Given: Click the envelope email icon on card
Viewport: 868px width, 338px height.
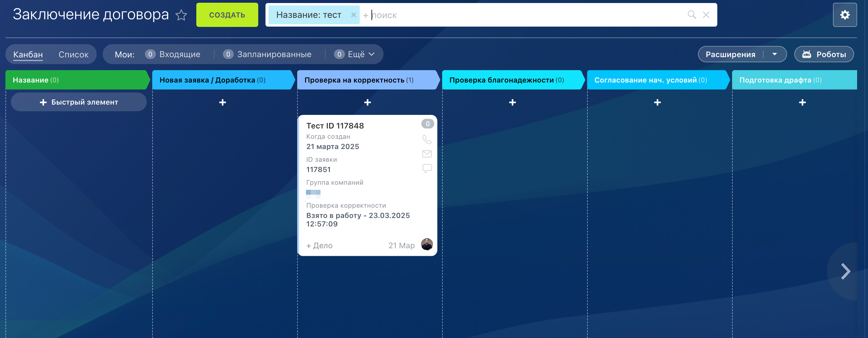Looking at the screenshot, I should tap(426, 154).
